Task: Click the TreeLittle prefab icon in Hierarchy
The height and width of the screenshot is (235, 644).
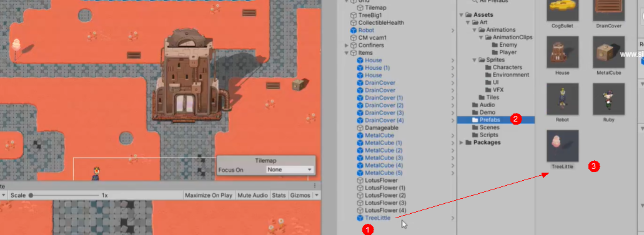Action: (x=360, y=218)
